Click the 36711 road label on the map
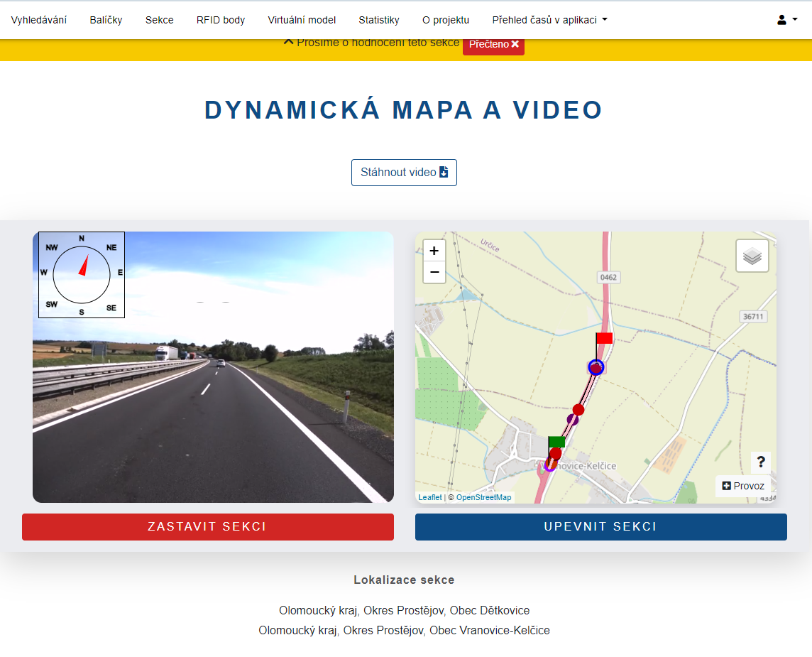The height and width of the screenshot is (657, 812). coord(753,317)
